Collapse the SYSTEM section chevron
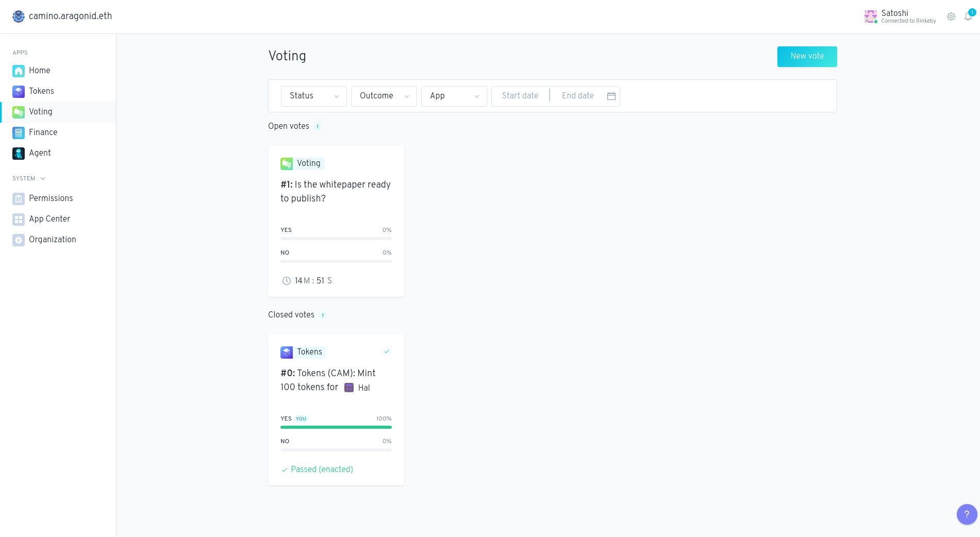 click(43, 178)
